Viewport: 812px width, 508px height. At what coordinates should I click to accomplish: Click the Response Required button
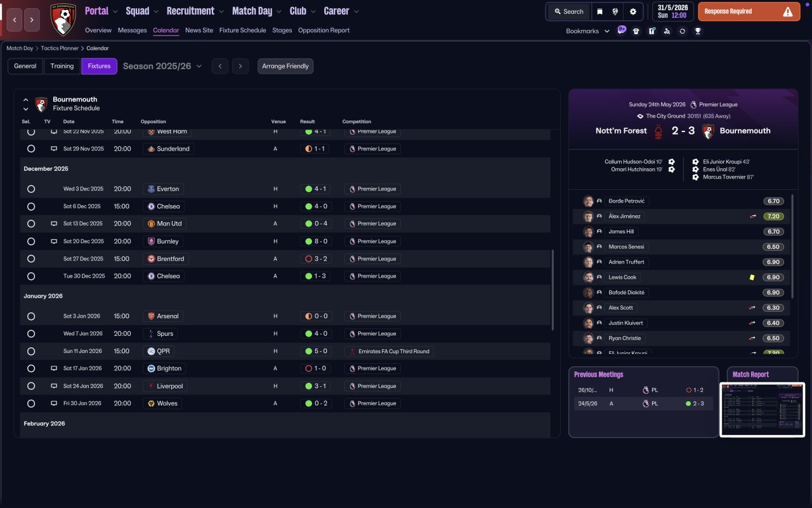[x=749, y=11]
